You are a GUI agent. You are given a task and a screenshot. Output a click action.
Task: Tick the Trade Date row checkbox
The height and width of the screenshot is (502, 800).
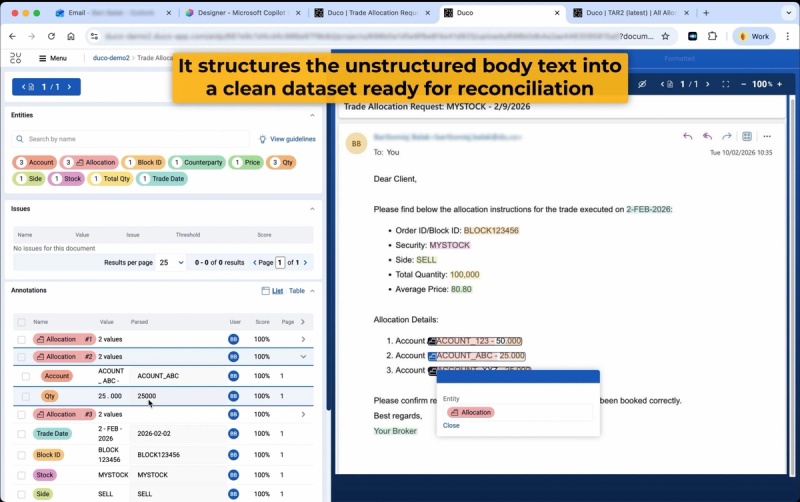pyautogui.click(x=21, y=434)
